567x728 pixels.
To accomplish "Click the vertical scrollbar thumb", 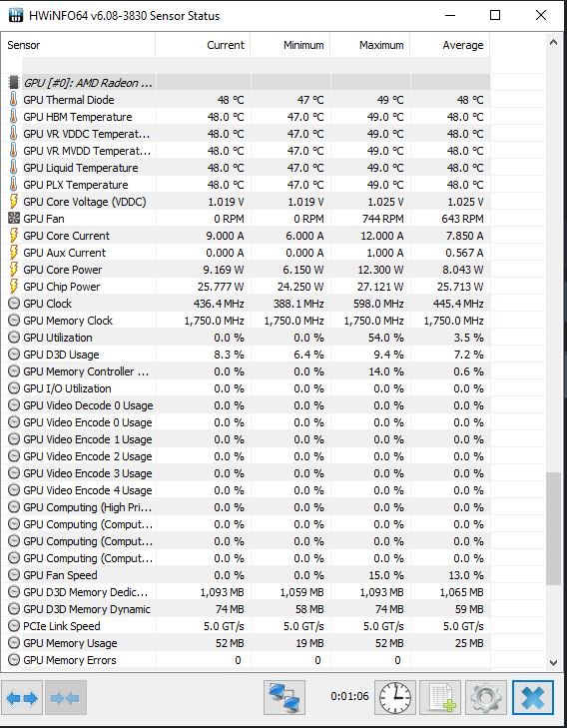I will coord(553,529).
